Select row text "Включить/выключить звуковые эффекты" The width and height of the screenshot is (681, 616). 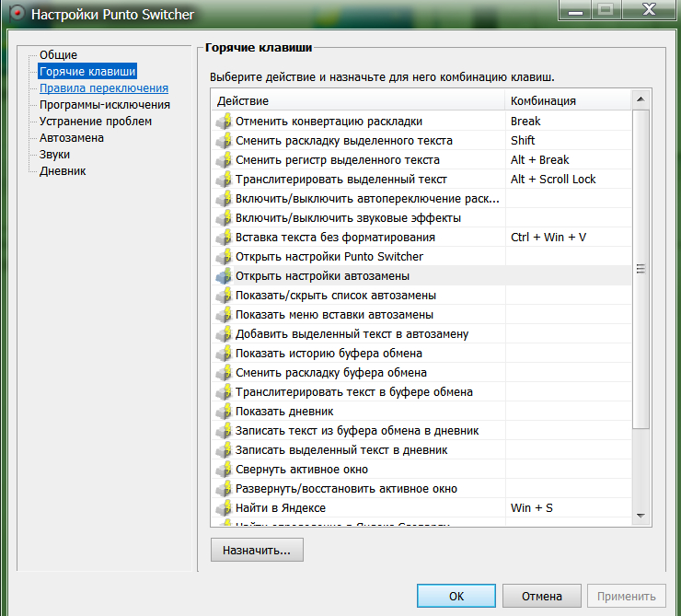(348, 218)
